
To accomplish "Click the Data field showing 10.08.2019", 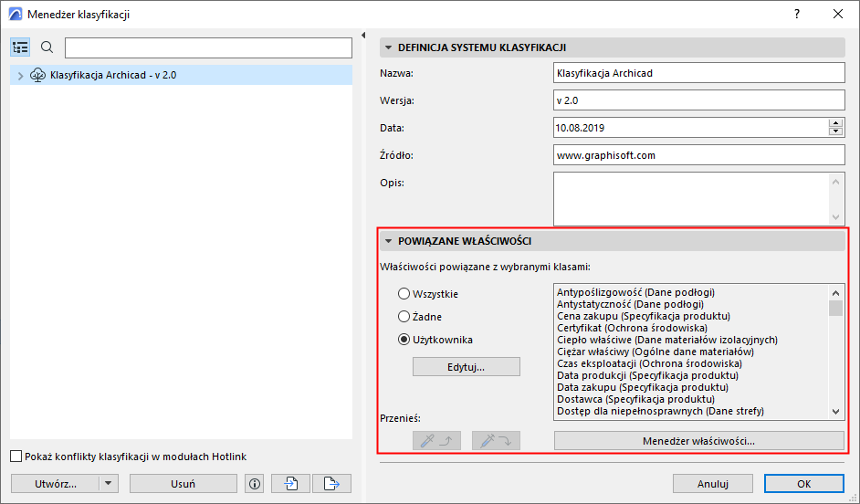I will tap(690, 128).
